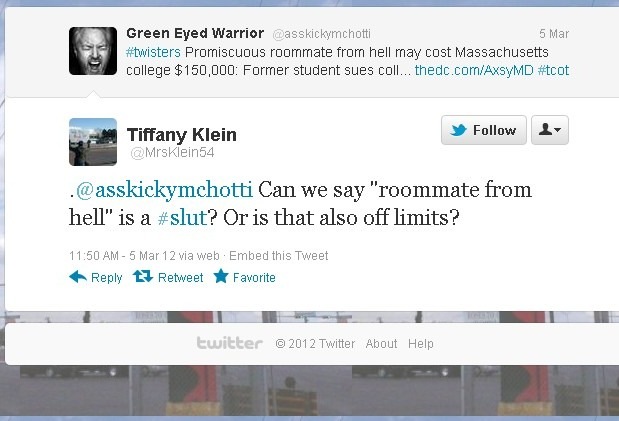Click the @asskickymchotti mention in the reply
The width and height of the screenshot is (619, 421).
(164, 190)
